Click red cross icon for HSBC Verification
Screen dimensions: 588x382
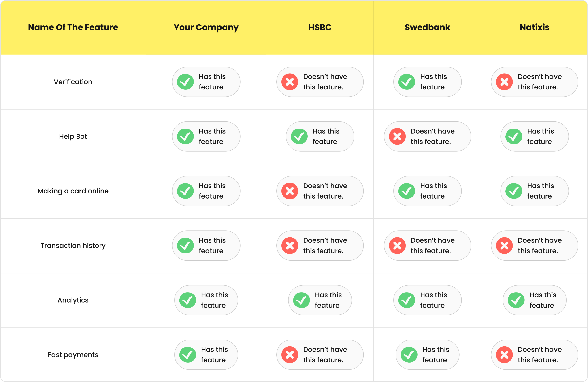point(290,82)
